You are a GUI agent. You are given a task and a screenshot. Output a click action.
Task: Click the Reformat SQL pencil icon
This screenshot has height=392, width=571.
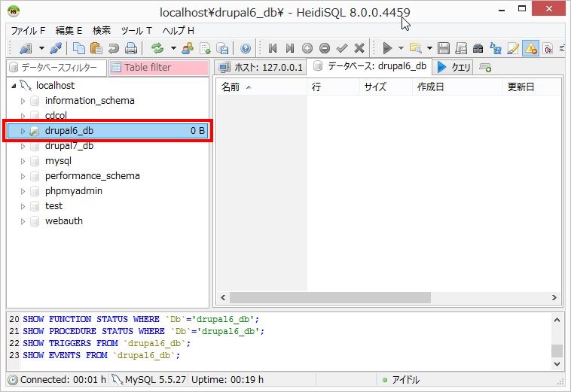[x=513, y=48]
